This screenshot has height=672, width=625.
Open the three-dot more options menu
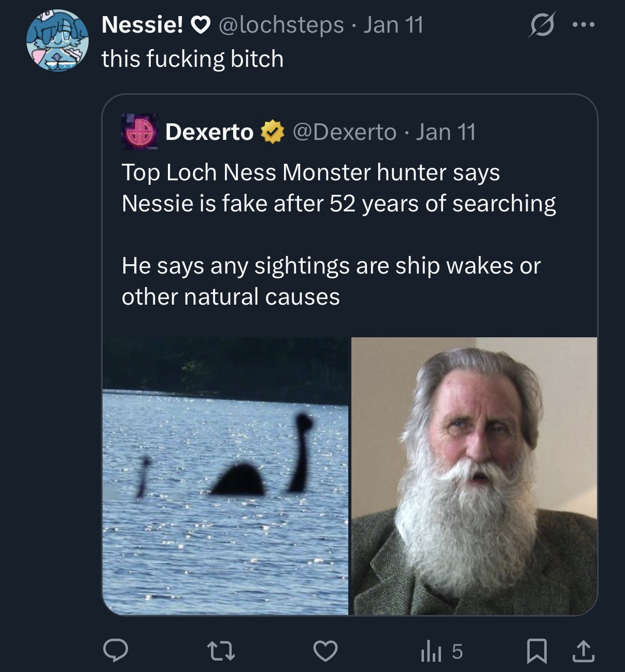[x=584, y=25]
